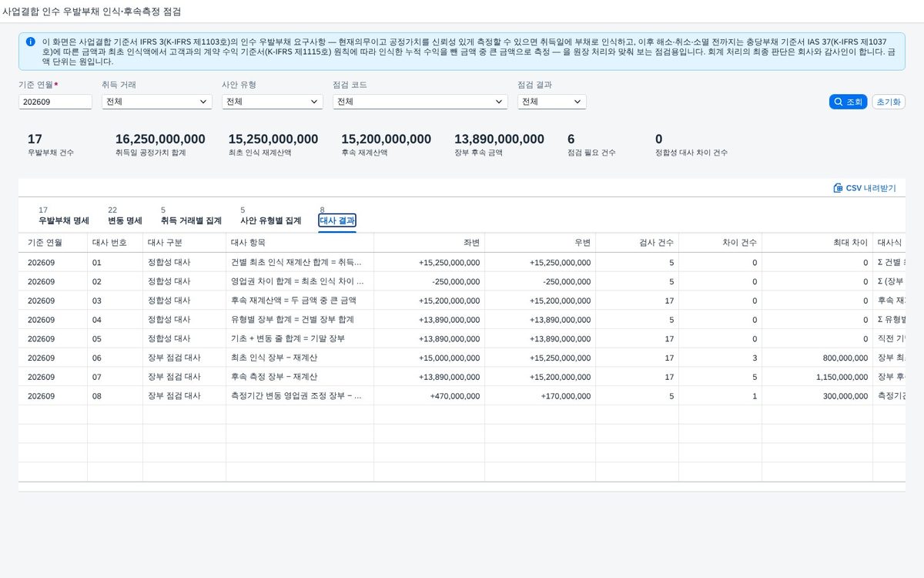Click the 대사 항목 column header
The image size is (924, 578).
coord(300,243)
